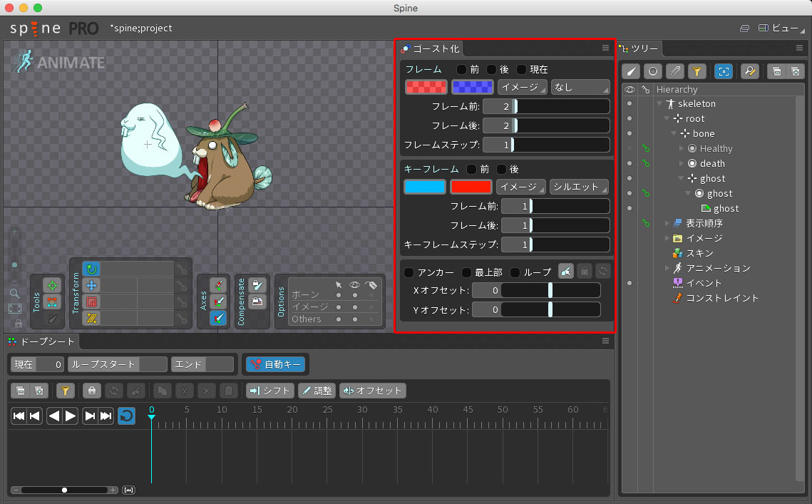Open イメージ dropdown in キーフレーム section

pyautogui.click(x=520, y=187)
